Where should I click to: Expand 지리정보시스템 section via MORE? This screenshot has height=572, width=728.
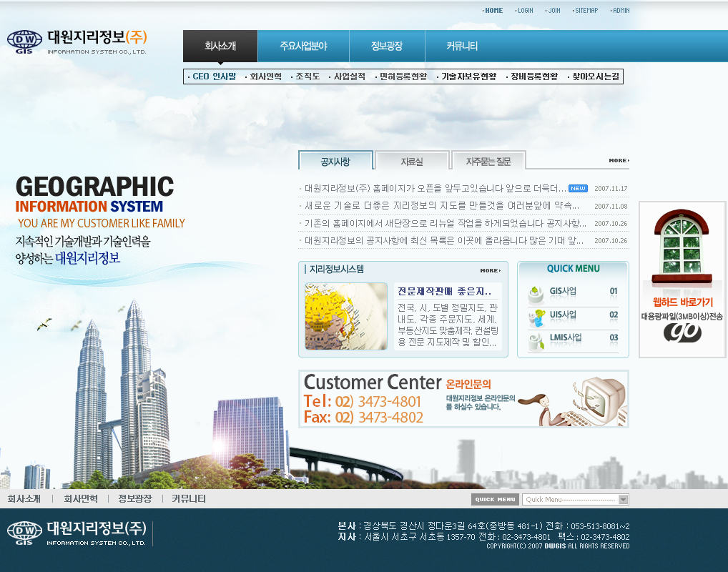pyautogui.click(x=490, y=271)
